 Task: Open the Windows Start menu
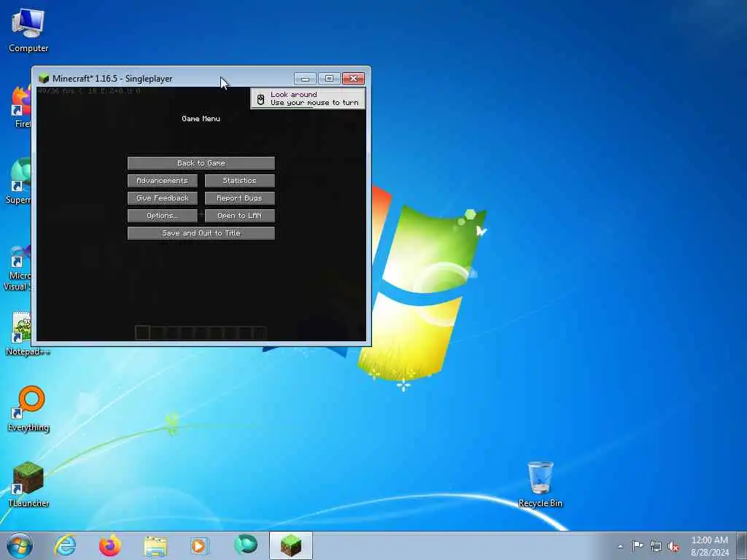20,545
